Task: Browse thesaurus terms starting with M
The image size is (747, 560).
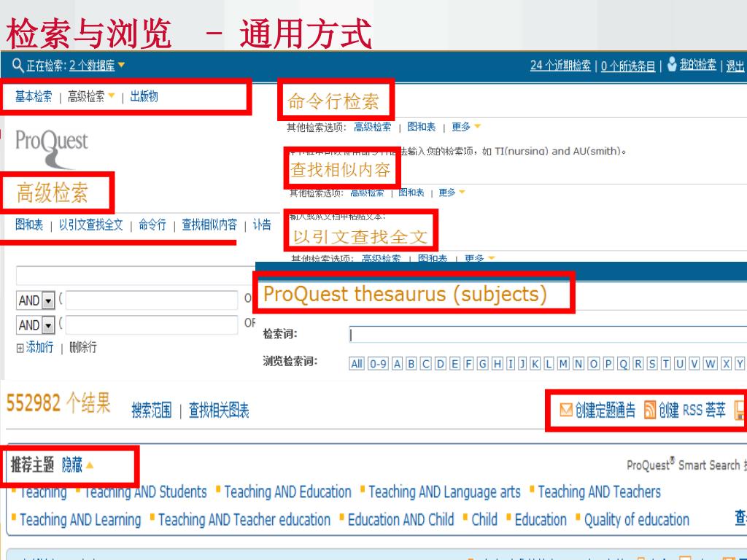Action: pos(563,364)
